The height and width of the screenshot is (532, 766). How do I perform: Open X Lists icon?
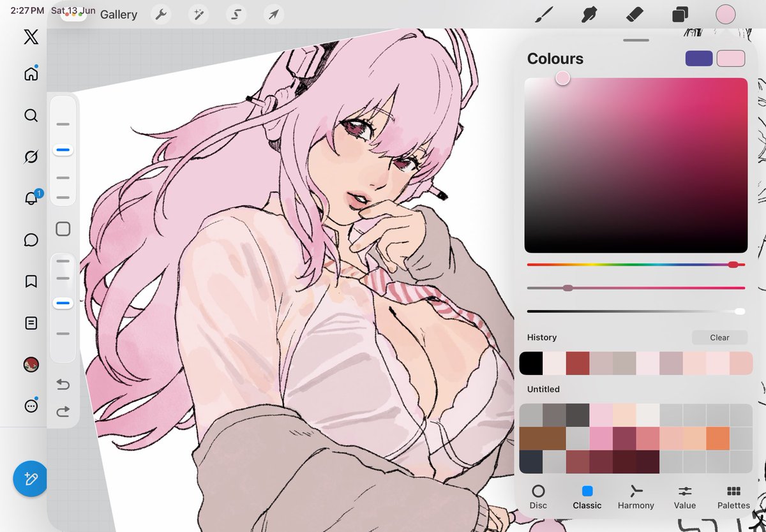pyautogui.click(x=31, y=323)
